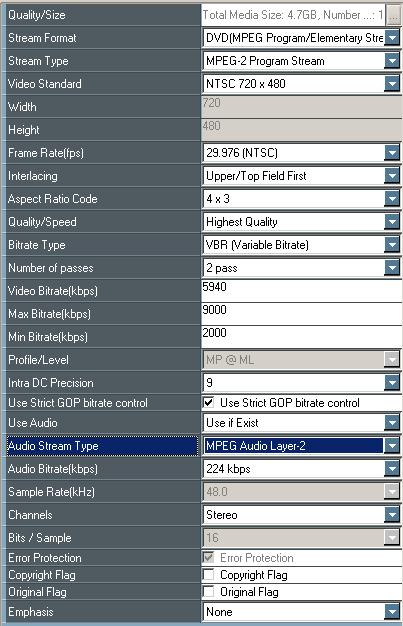Enable the Original Flag checkbox
Image resolution: width=403 pixels, height=626 pixels.
[x=208, y=592]
